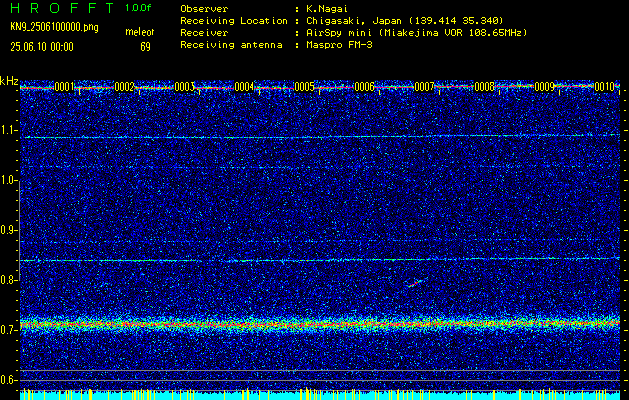Click the 1.0 frequency axis label
This screenshot has height=400, width=629.
click(9, 180)
